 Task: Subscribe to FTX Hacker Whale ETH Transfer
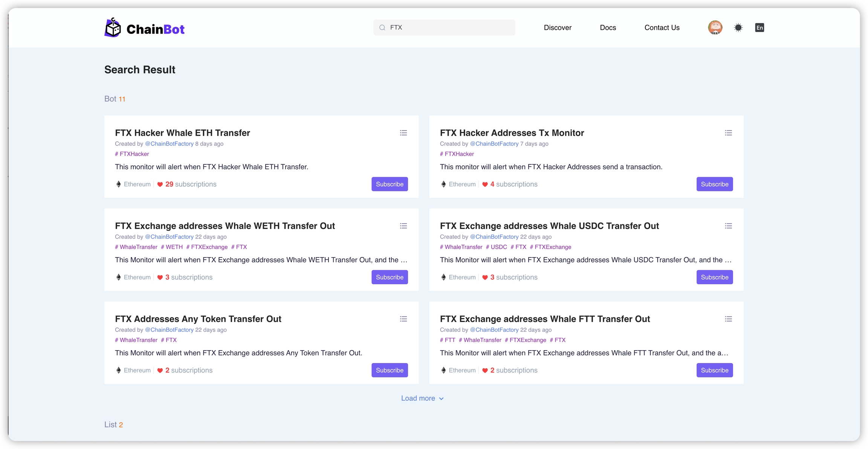click(x=389, y=184)
